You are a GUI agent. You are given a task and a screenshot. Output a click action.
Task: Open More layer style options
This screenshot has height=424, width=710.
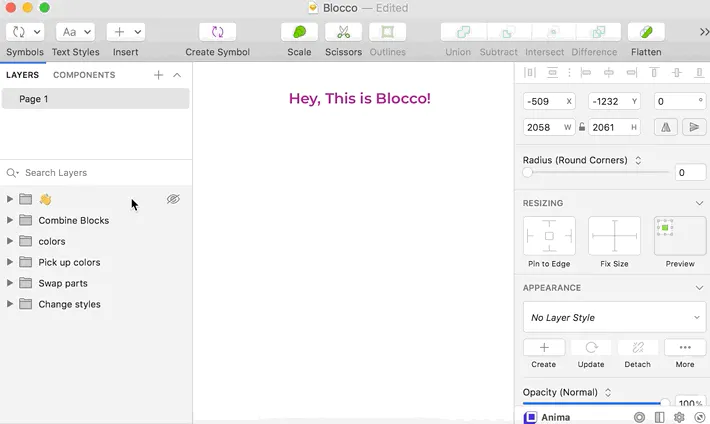click(x=685, y=347)
